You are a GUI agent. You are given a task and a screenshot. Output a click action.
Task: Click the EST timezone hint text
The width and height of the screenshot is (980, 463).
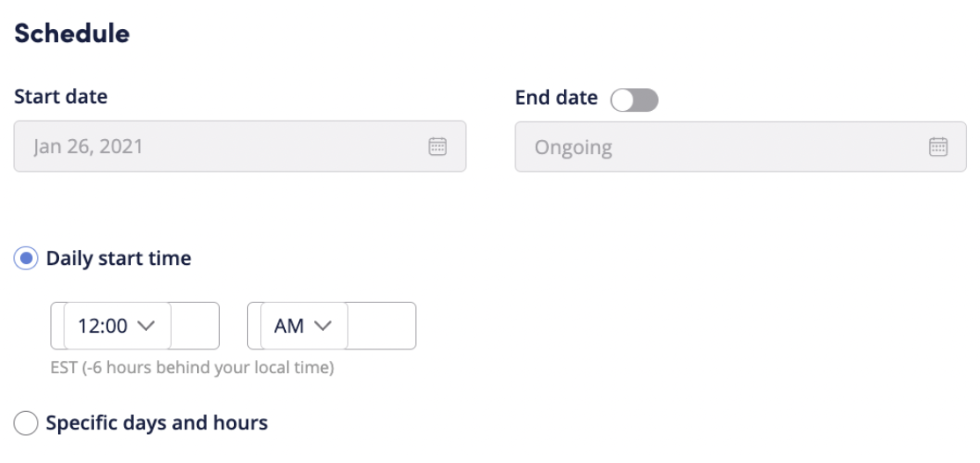click(192, 367)
